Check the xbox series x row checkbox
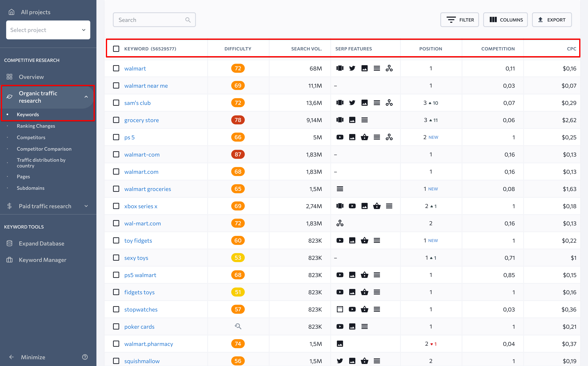 [x=116, y=206]
